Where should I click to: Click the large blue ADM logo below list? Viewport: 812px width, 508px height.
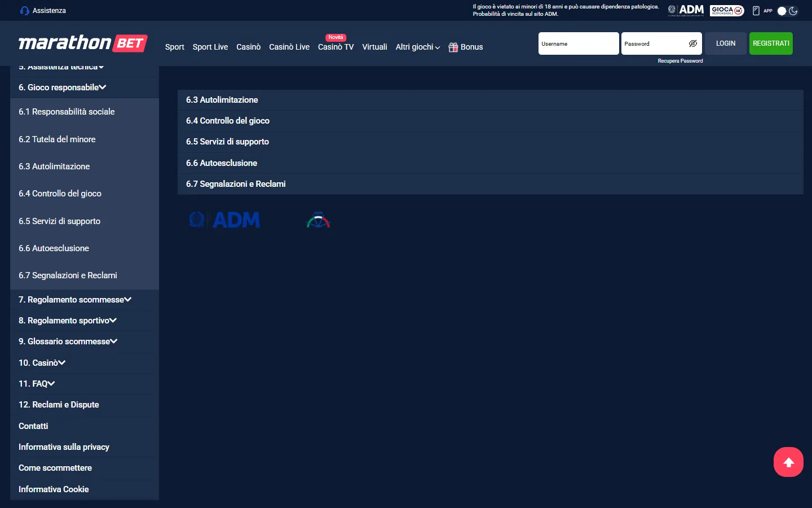point(224,220)
